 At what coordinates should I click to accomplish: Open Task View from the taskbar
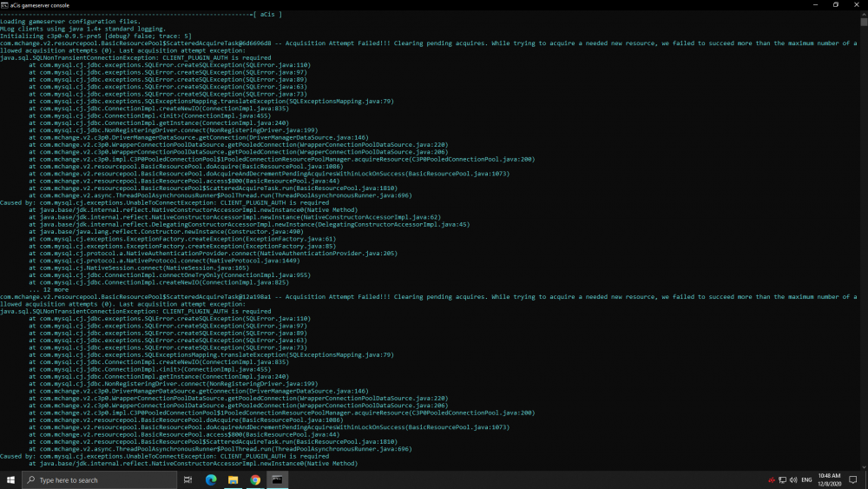(x=188, y=479)
